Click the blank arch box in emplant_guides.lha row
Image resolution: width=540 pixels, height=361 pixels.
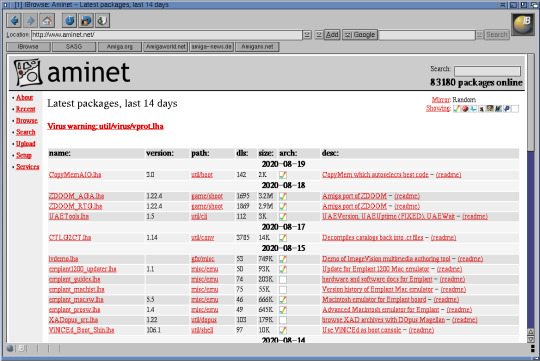pos(283,279)
